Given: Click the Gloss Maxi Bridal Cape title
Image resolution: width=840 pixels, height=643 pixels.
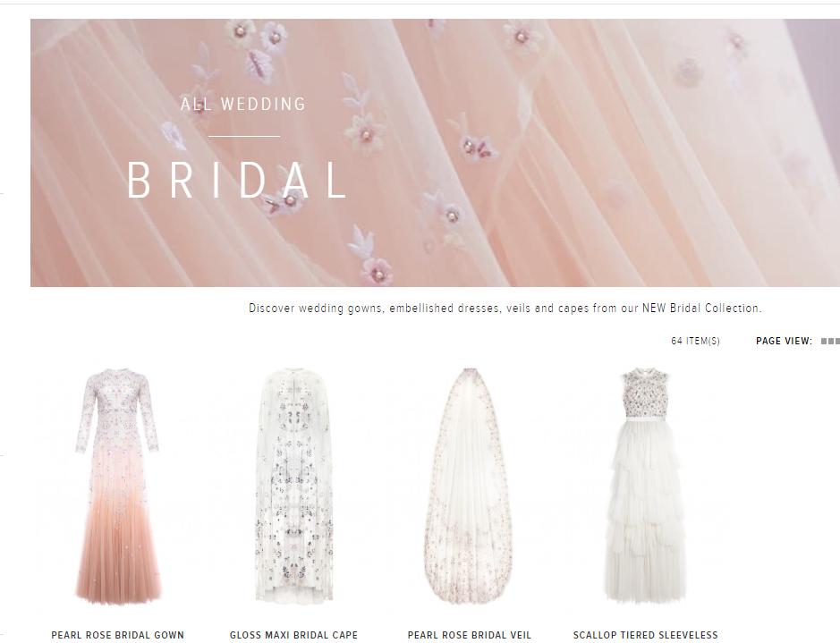Looking at the screenshot, I should pyautogui.click(x=293, y=635).
